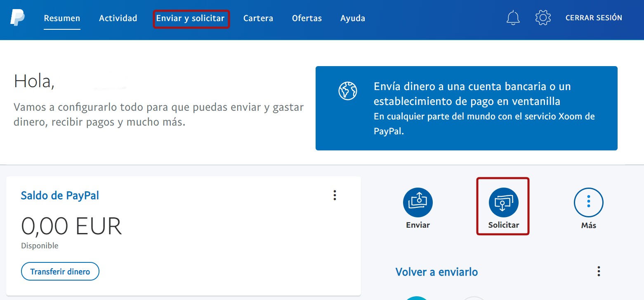Screen dimensions: 644x300
Task: Click the 0,00 EUR balance amount
Action: (71, 226)
